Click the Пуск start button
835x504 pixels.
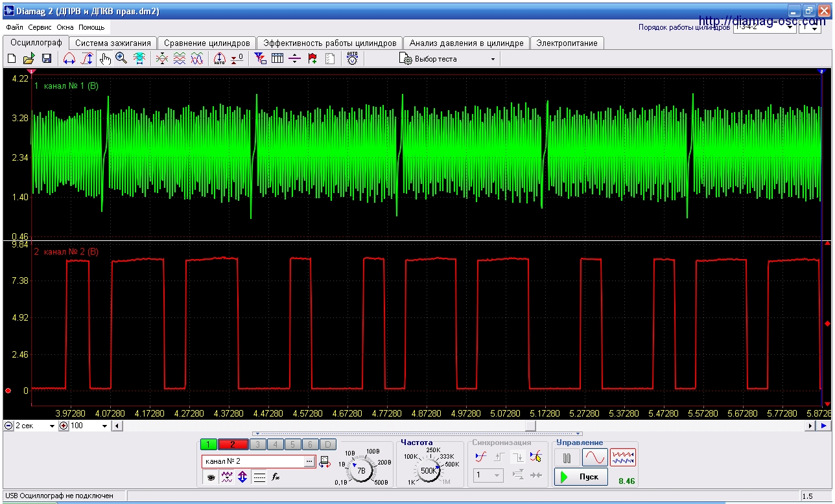[x=581, y=477]
